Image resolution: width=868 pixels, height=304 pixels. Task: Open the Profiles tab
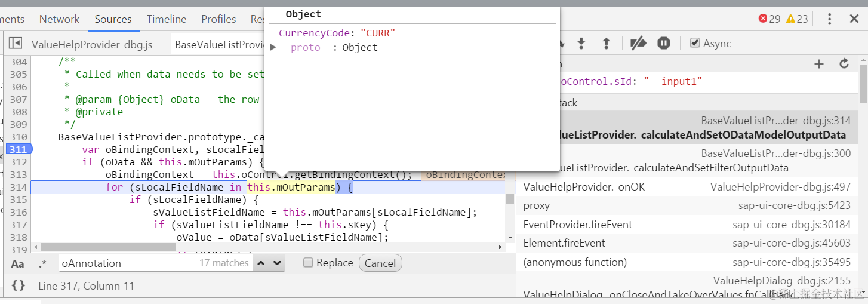[218, 19]
